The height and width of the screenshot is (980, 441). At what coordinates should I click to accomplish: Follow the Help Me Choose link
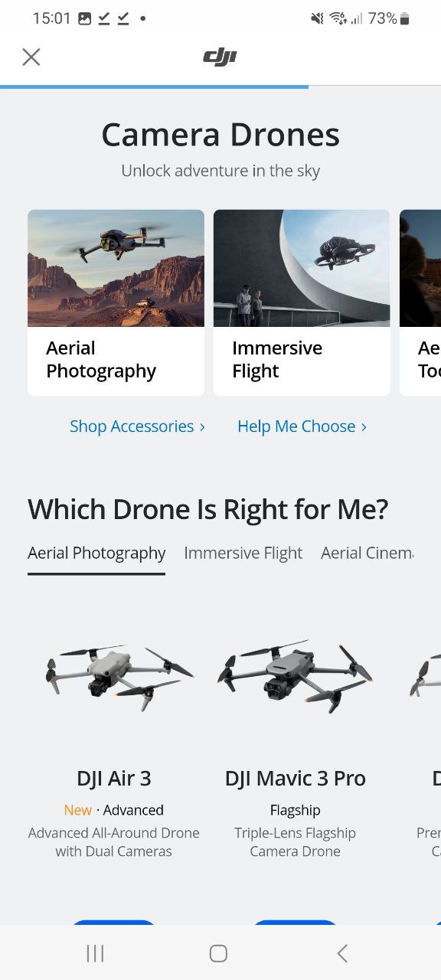click(x=302, y=426)
